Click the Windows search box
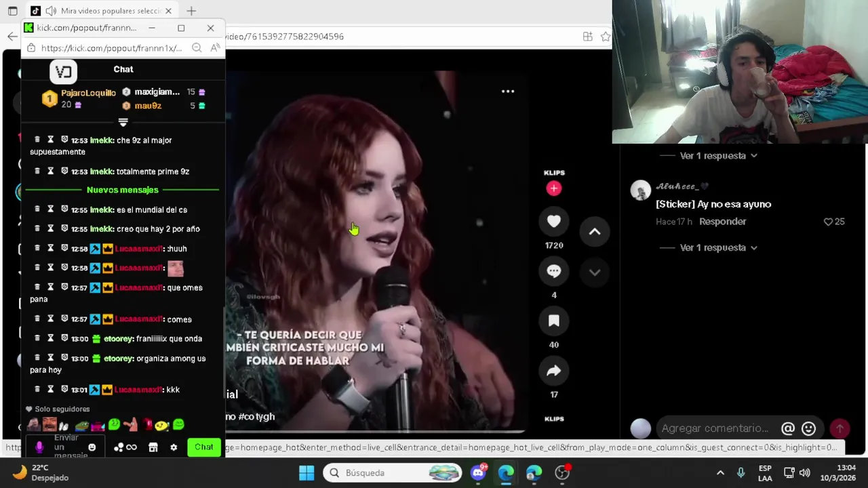The image size is (868, 488). [392, 472]
